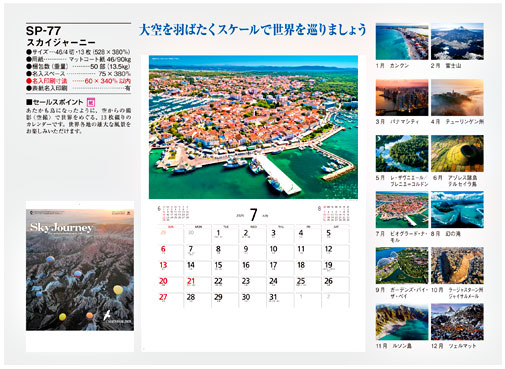Click the 用紙 マットコート紙 line
Image resolution: width=505 pixels, height=369 pixels.
(78, 59)
